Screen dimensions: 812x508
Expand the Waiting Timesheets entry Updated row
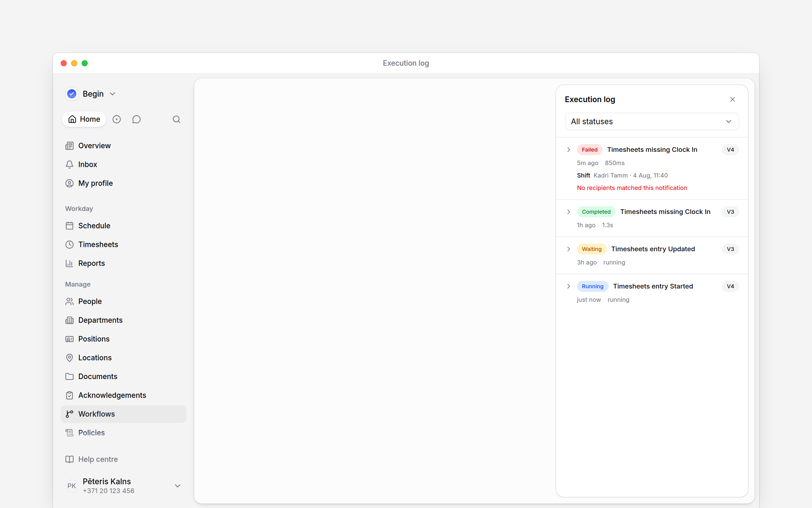pyautogui.click(x=568, y=249)
